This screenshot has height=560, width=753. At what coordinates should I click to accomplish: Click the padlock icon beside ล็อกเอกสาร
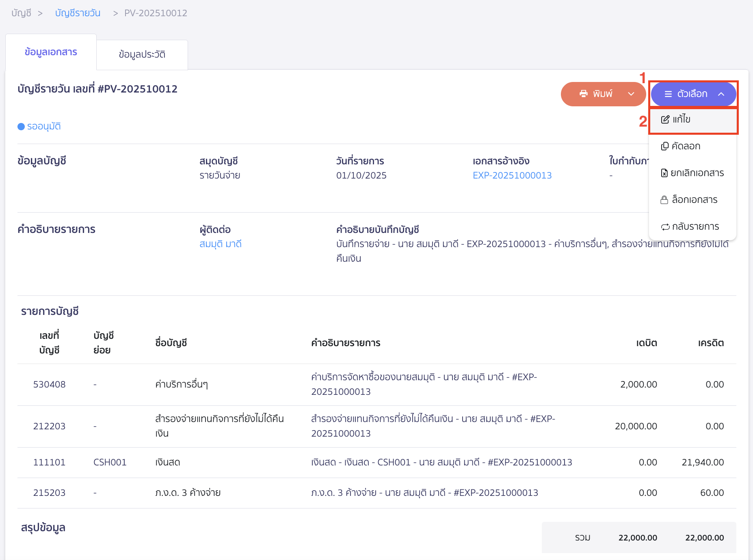click(664, 200)
